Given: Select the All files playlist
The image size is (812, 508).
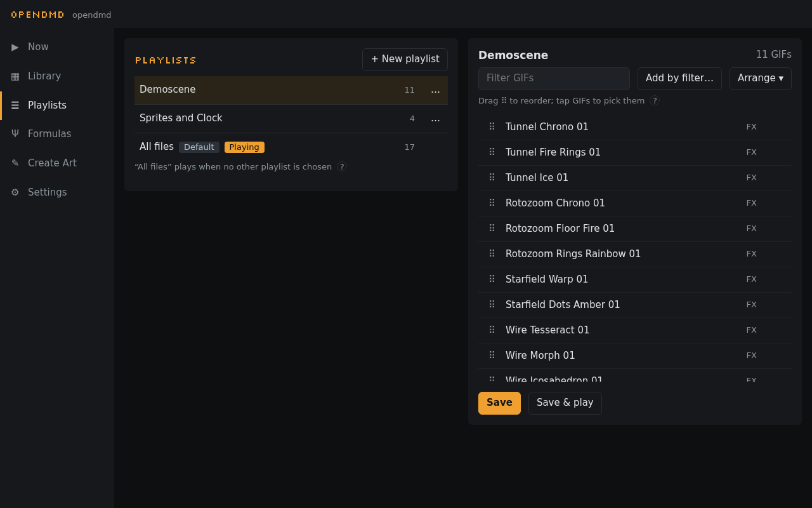Looking at the screenshot, I should tap(291, 147).
